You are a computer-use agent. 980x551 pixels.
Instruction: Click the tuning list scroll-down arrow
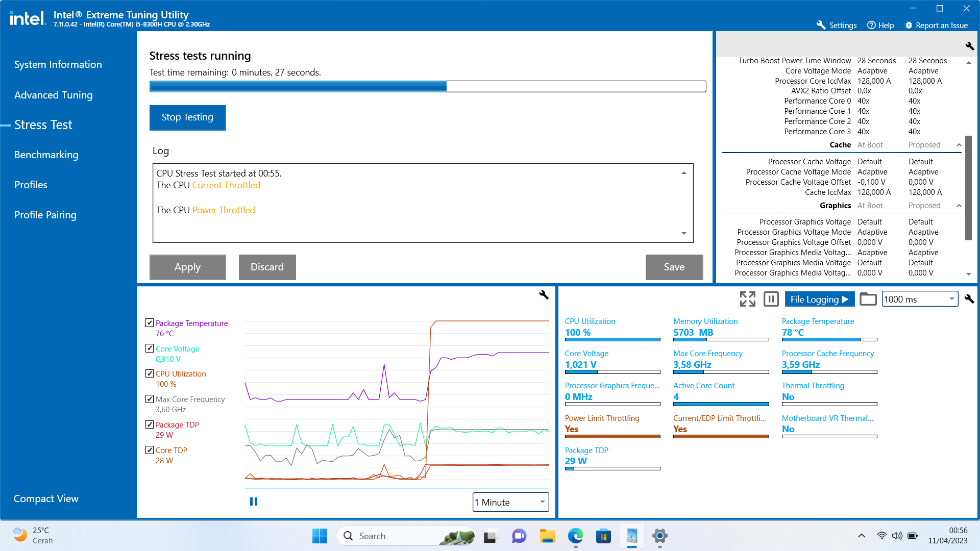969,274
